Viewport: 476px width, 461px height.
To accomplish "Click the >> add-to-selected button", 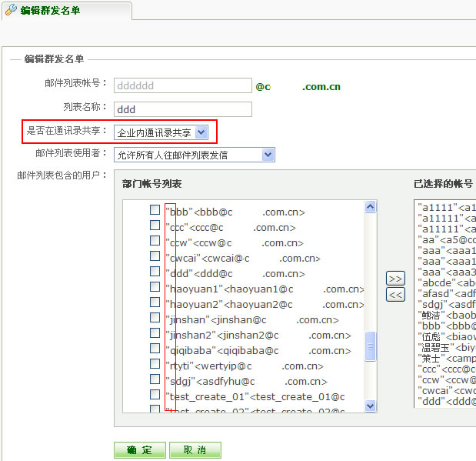I will point(395,279).
